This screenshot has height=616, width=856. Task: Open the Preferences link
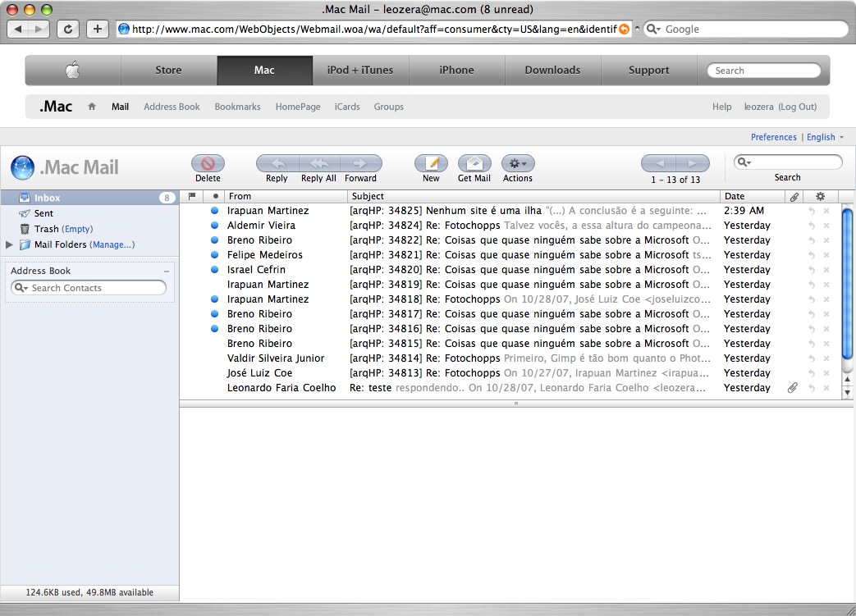click(x=774, y=137)
